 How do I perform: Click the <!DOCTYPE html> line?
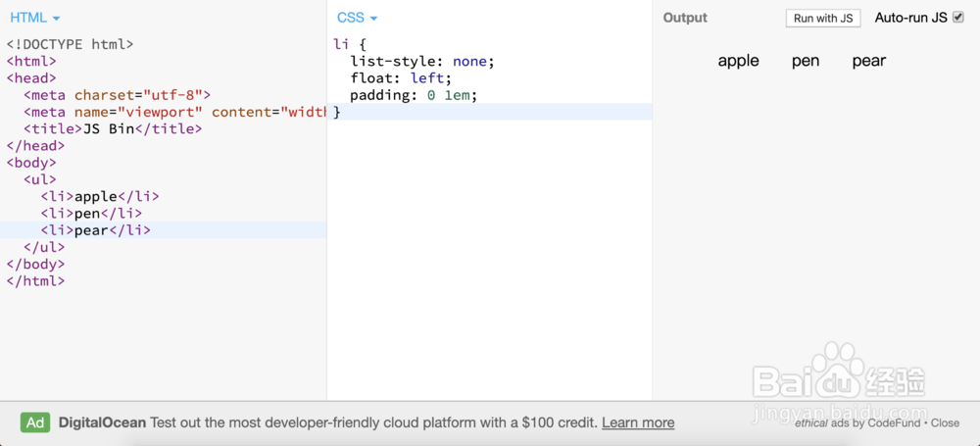click(70, 44)
